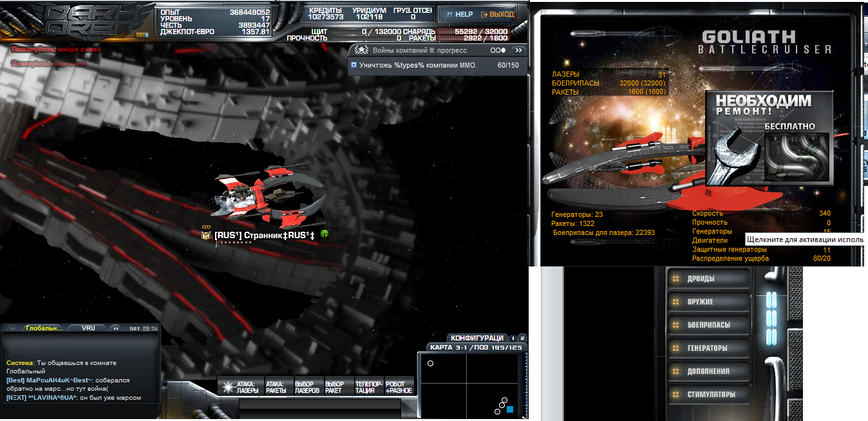
Task: Switch to the VRU chat tab
Action: click(x=88, y=328)
